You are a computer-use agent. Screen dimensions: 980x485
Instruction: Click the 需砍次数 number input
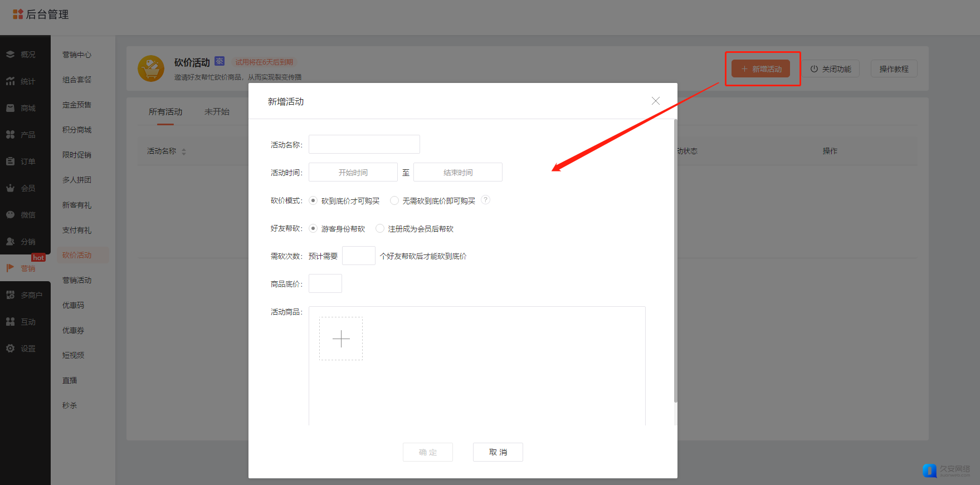[x=359, y=256]
